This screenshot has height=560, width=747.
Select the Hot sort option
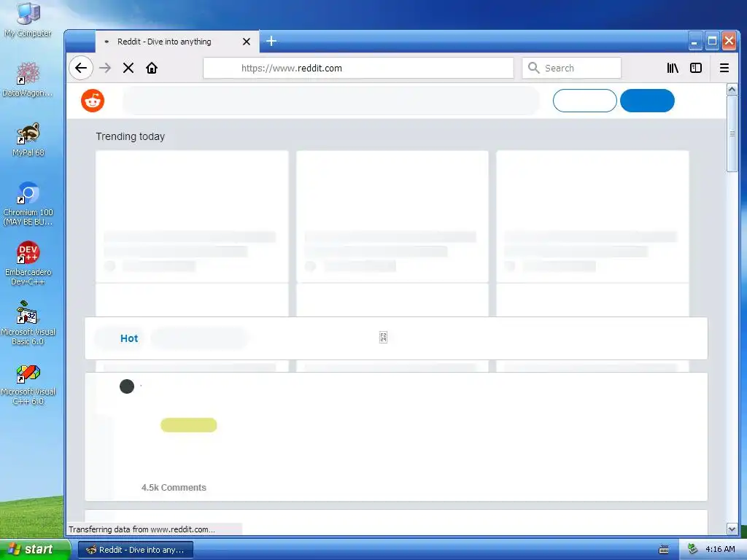(128, 338)
